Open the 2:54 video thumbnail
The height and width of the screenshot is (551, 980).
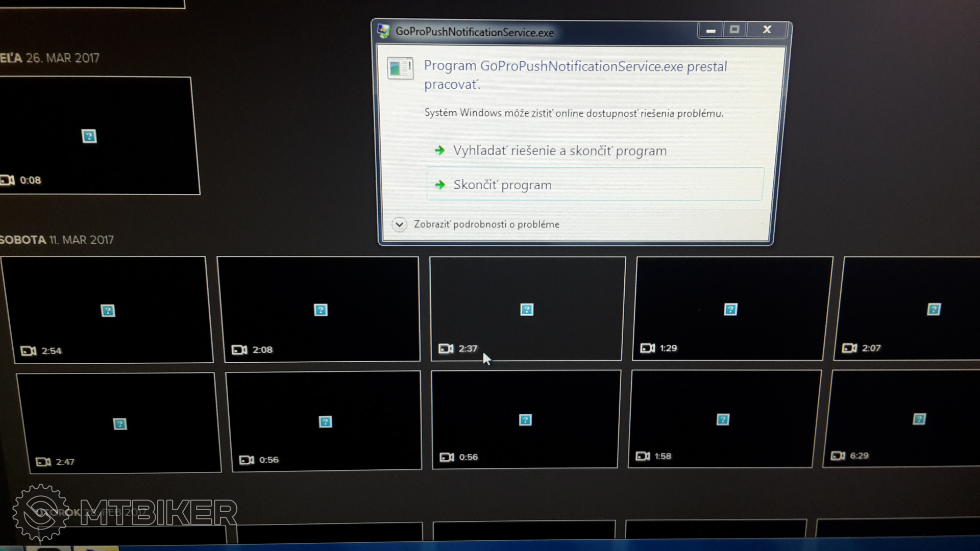[108, 310]
